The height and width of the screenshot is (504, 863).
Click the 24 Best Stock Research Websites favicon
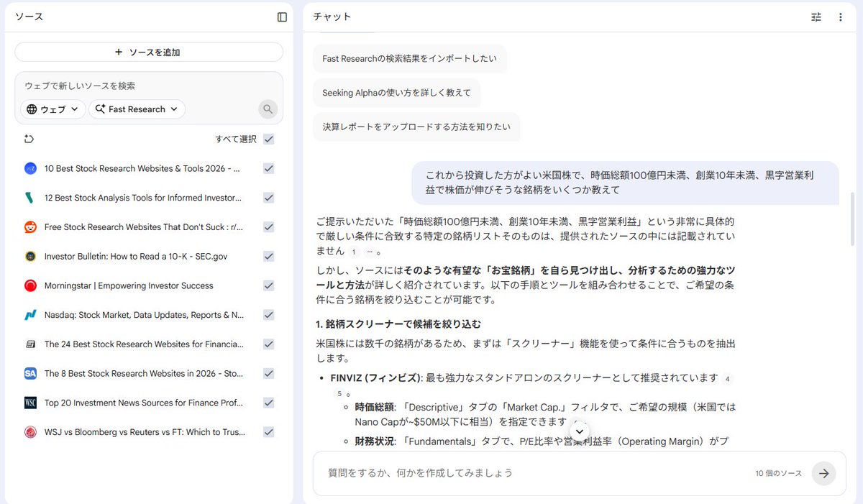click(30, 344)
